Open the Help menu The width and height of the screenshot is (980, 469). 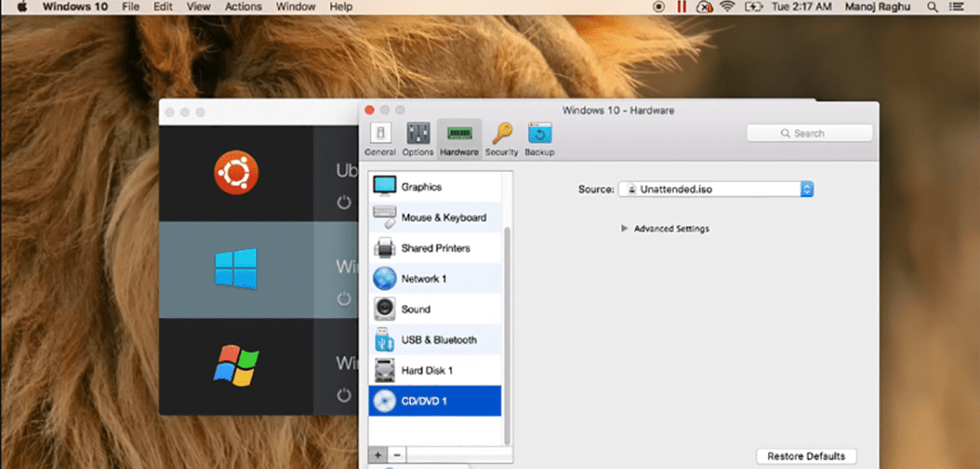341,7
